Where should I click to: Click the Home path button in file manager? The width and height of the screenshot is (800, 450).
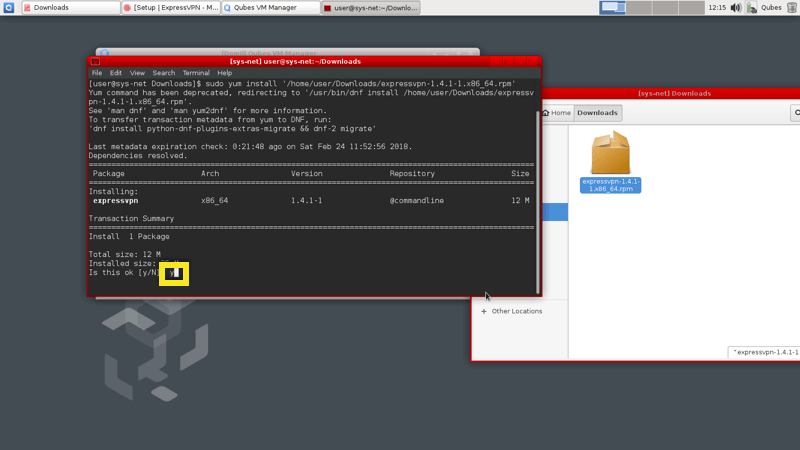[x=557, y=113]
